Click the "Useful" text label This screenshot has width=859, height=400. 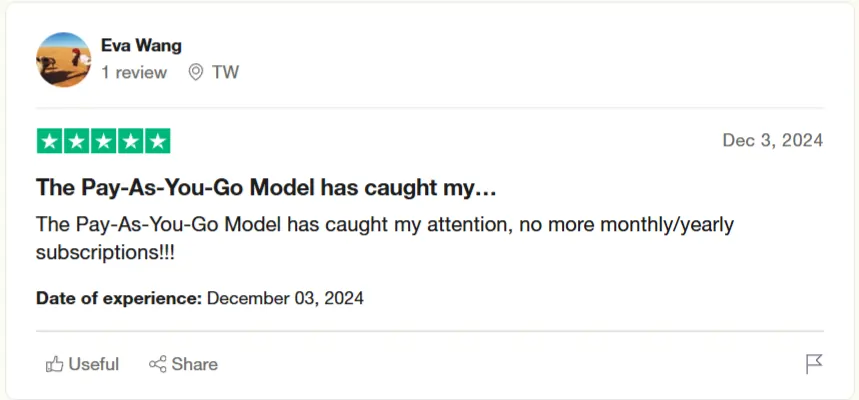point(93,365)
